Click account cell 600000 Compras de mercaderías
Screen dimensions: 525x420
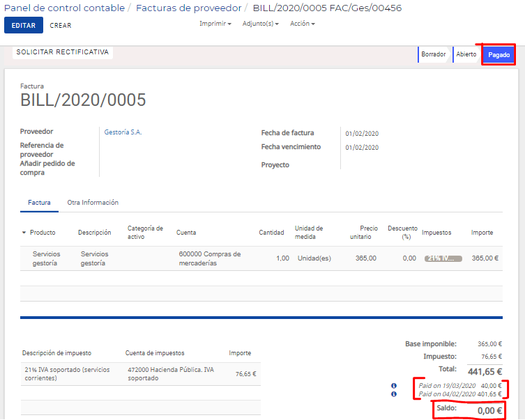pyautogui.click(x=210, y=258)
